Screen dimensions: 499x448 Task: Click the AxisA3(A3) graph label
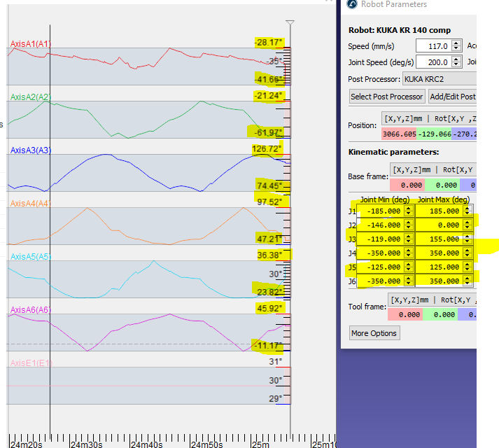coord(31,150)
